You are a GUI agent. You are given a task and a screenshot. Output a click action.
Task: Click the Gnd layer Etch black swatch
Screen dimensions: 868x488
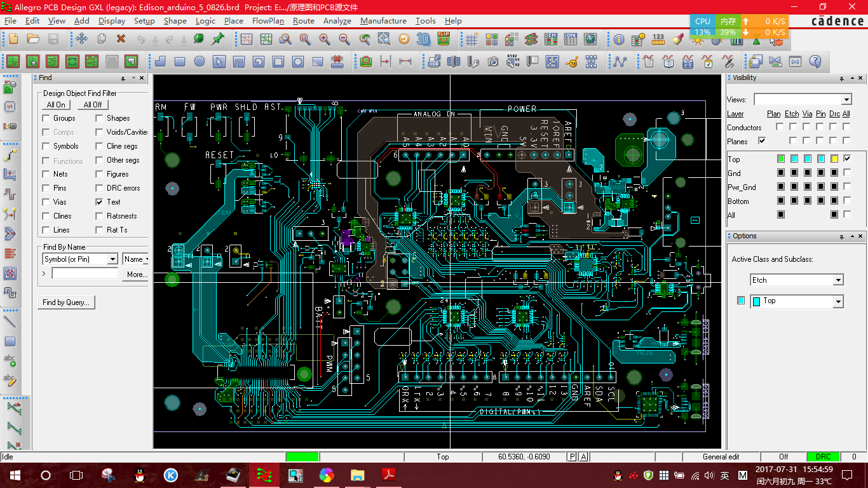(794, 172)
